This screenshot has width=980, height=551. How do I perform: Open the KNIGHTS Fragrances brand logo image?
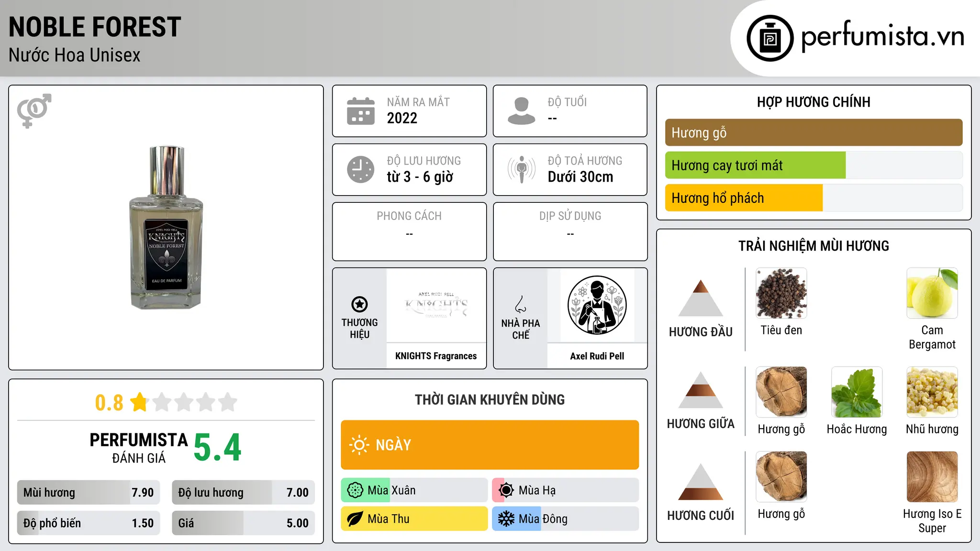click(436, 305)
